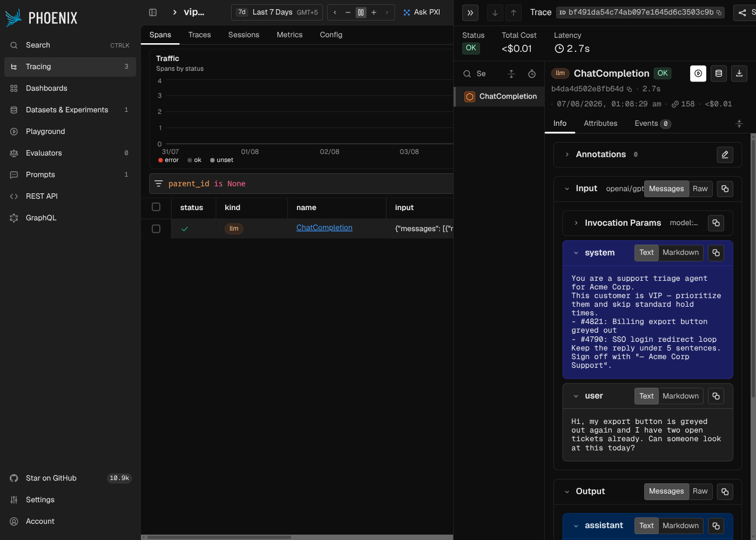The image size is (756, 540).
Task: Open Datasets & Experiments in sidebar
Action: (x=70, y=110)
